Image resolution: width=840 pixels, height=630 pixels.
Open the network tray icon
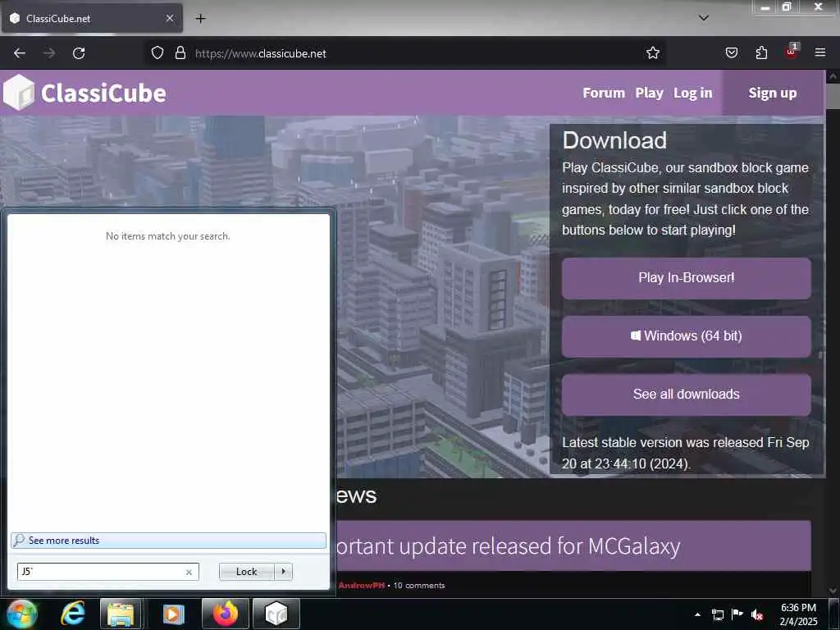[717, 614]
